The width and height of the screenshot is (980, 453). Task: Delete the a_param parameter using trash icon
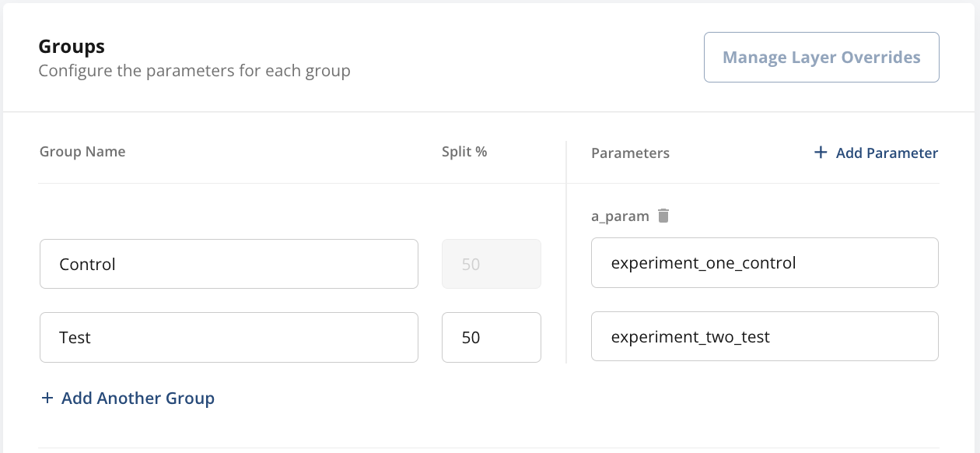(663, 216)
